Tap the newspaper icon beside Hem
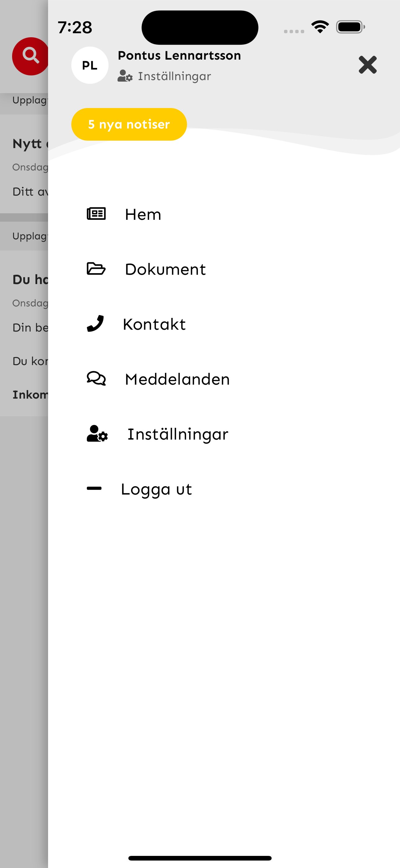 point(96,214)
